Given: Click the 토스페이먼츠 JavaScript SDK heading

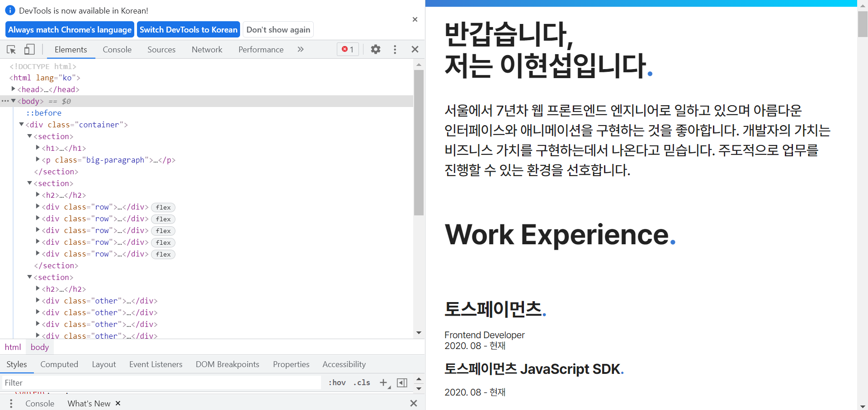Looking at the screenshot, I should tap(534, 369).
